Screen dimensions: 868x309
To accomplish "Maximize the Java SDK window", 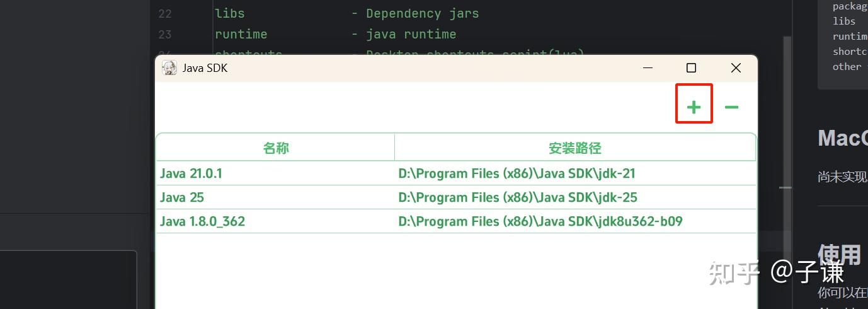I will pos(691,68).
